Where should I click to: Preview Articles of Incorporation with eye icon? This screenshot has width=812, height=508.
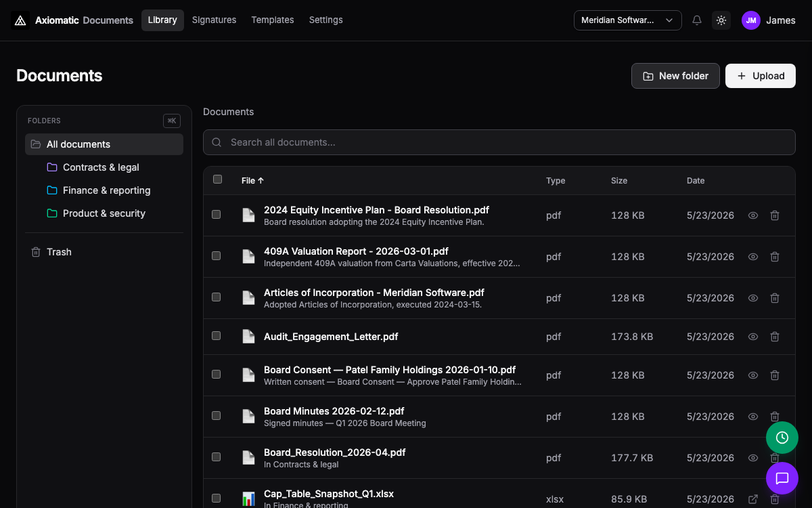pos(753,298)
